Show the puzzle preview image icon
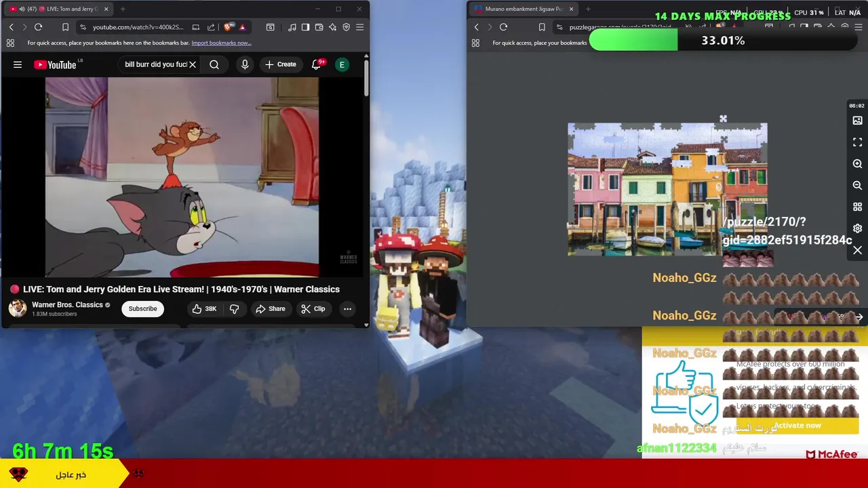The width and height of the screenshot is (868, 488). tap(857, 121)
